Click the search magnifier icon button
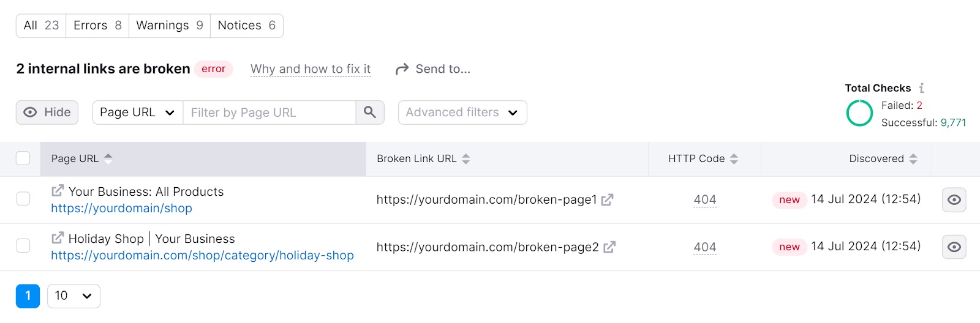The width and height of the screenshot is (980, 323). tap(370, 112)
